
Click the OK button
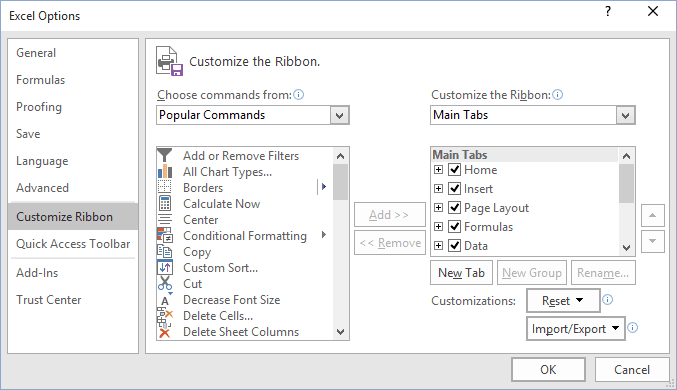pos(548,370)
